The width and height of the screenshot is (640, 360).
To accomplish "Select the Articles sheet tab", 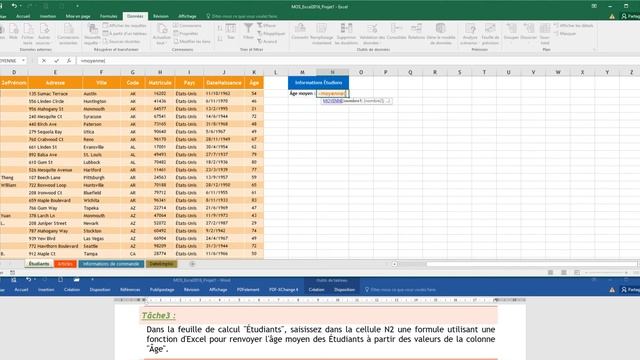I will 65,264.
